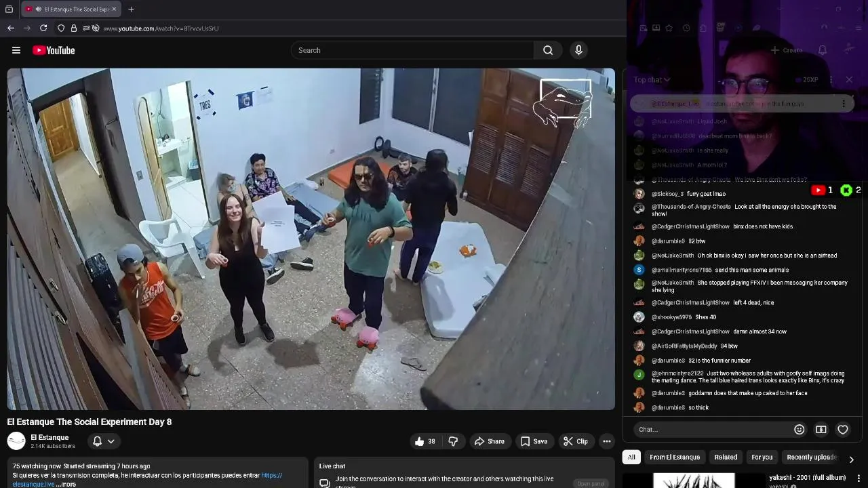Screen dimensions: 868x488
Task: Open the browser bookmark star icon
Action: click(x=669, y=28)
